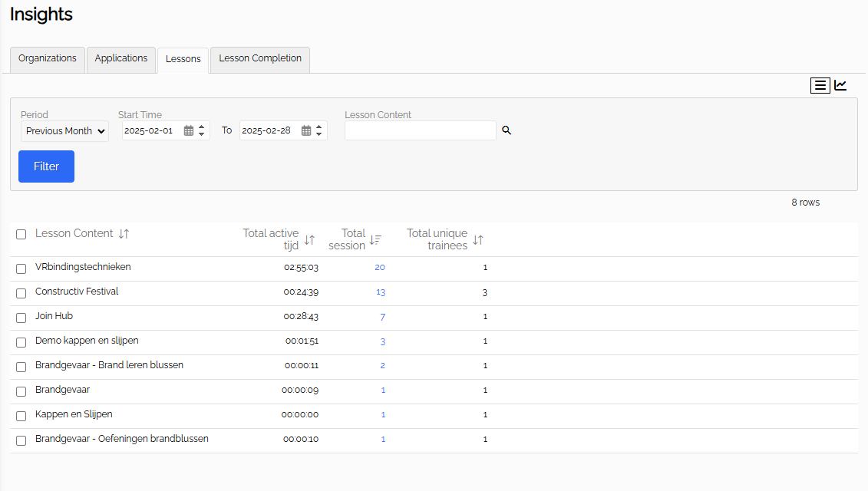Check the plain Brandgevaar row checkbox
868x491 pixels.
click(x=21, y=391)
